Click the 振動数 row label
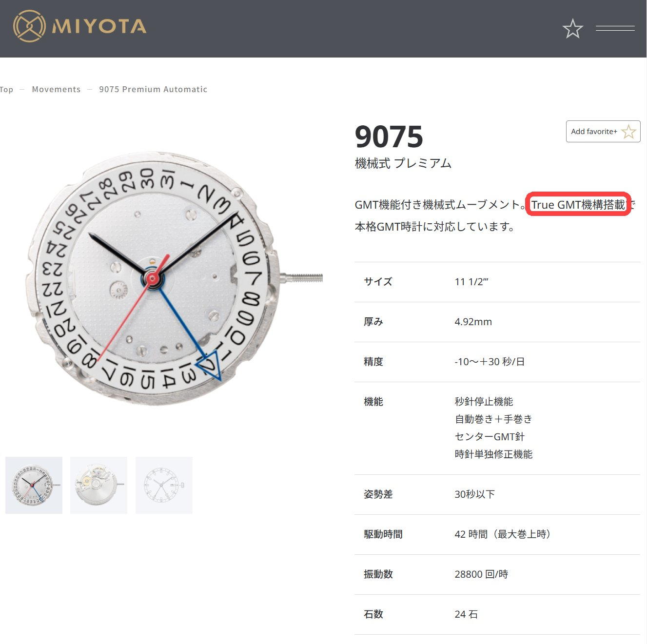 tap(378, 574)
